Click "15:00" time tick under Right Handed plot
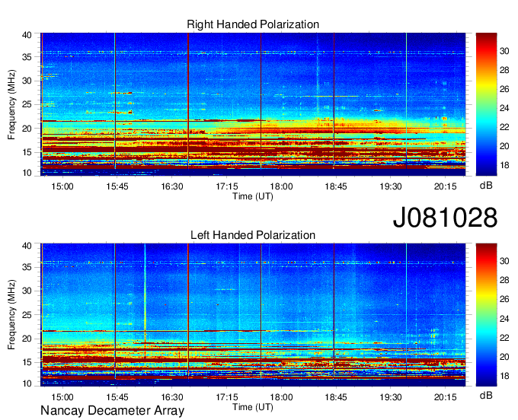Viewport: 518px width, 420px height. pos(62,186)
